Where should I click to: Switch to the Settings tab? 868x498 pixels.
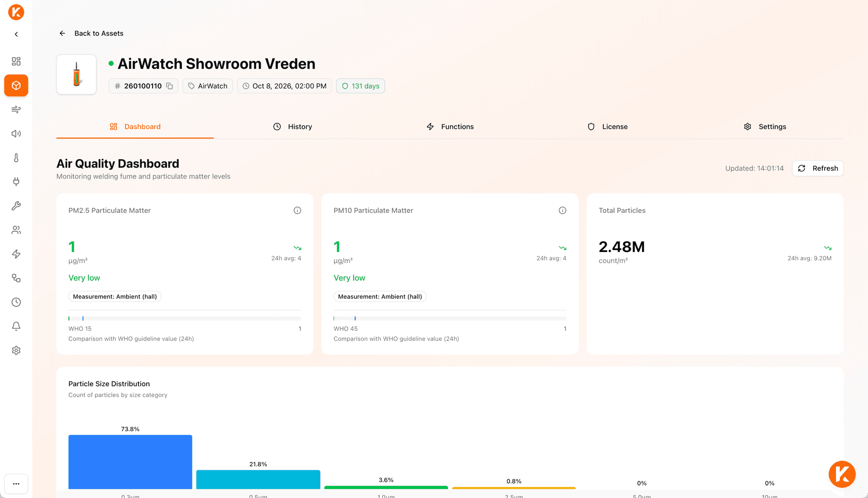click(765, 127)
